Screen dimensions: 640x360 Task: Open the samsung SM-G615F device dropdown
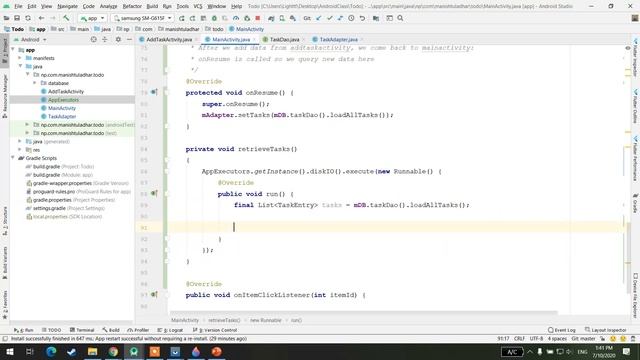(x=142, y=18)
